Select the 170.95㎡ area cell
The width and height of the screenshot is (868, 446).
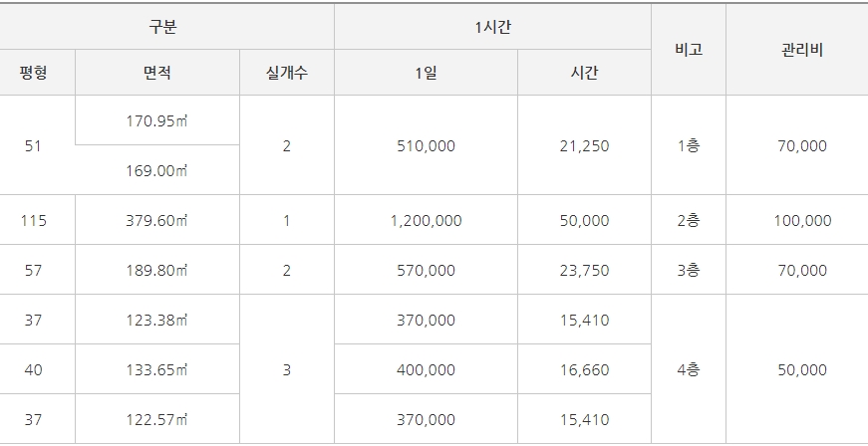(x=157, y=121)
